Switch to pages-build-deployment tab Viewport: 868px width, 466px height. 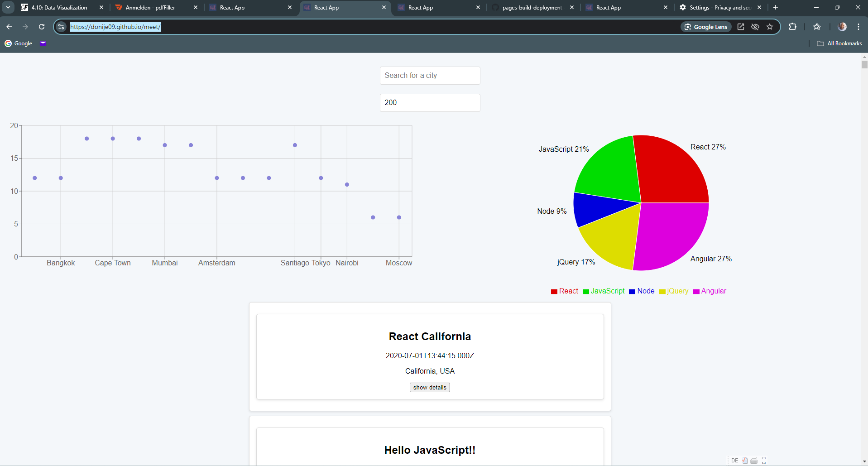click(532, 8)
